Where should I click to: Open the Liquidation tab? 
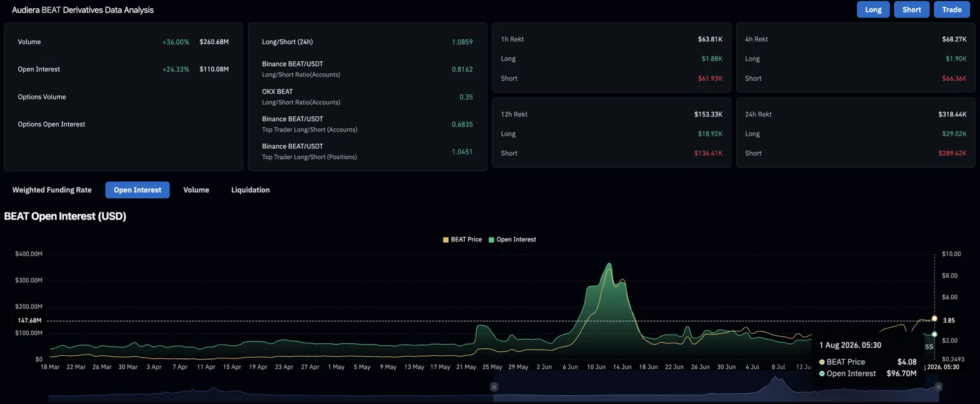(251, 189)
